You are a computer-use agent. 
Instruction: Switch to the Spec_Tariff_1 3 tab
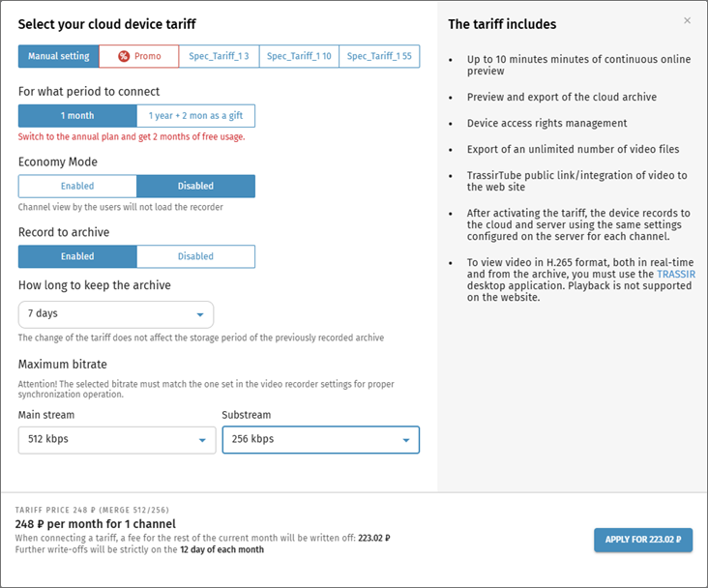[219, 56]
